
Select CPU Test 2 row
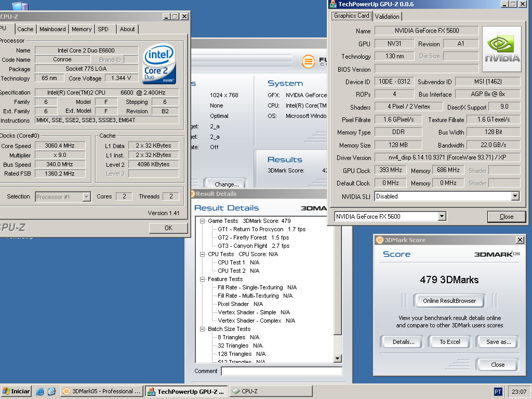(238, 271)
